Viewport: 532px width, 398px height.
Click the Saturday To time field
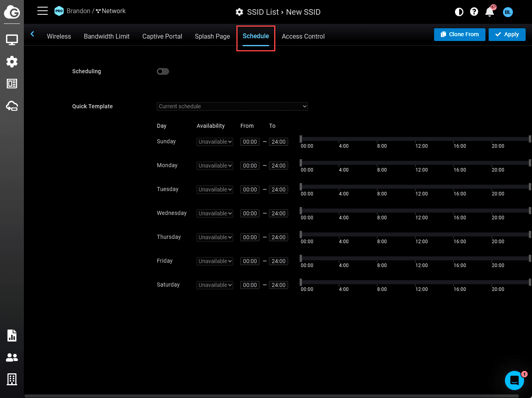click(279, 285)
